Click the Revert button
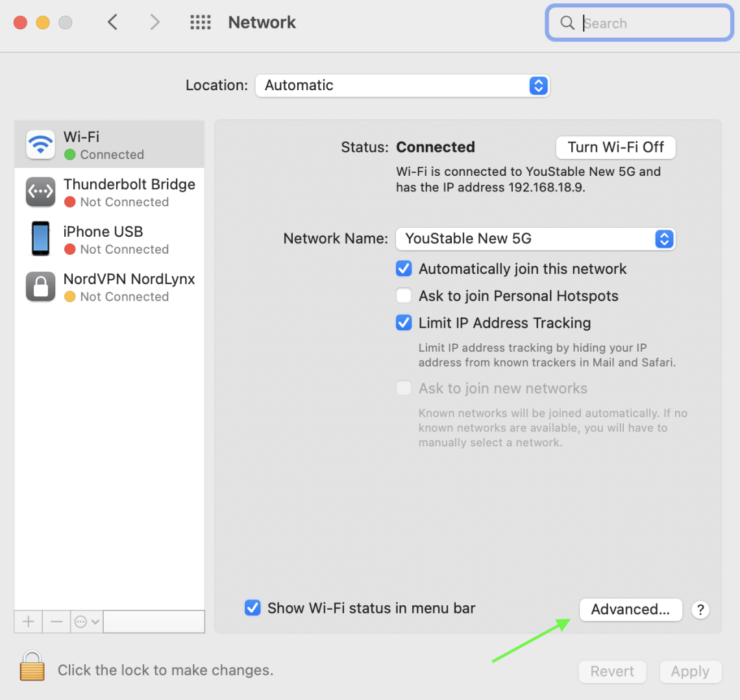 612,671
